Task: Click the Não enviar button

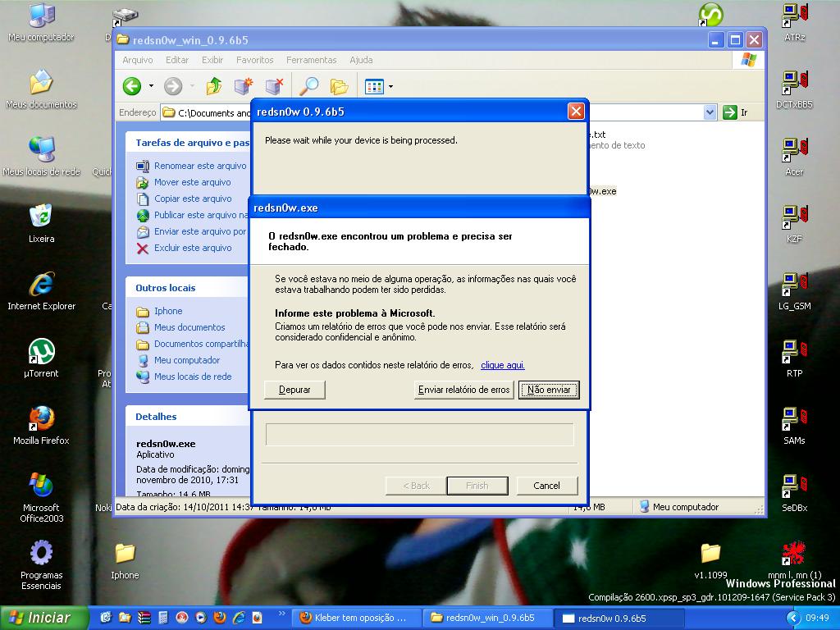Action: (x=549, y=390)
